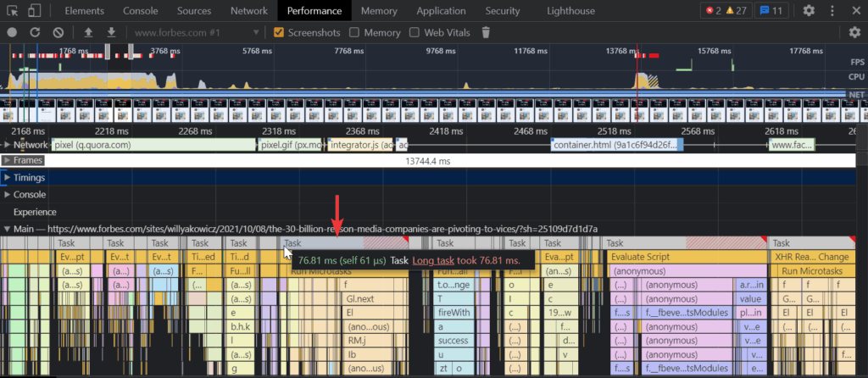The image size is (868, 378).
Task: Select the integrator.js network request
Action: coord(359,145)
